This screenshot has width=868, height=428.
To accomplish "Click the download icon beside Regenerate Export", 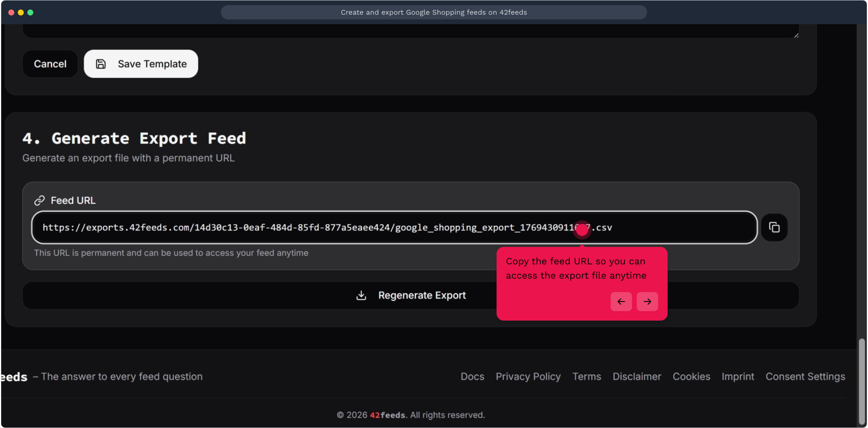I will tap(361, 295).
